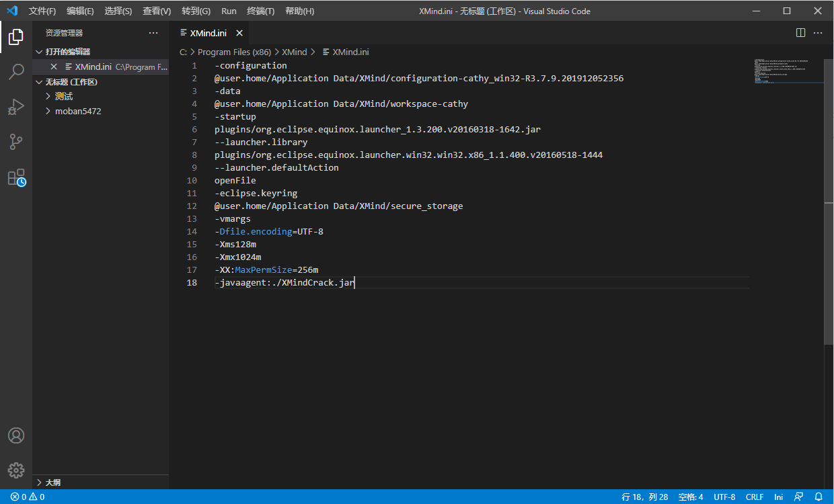The width and height of the screenshot is (834, 504).
Task: Click the VS Code logo in title bar
Action: click(12, 11)
